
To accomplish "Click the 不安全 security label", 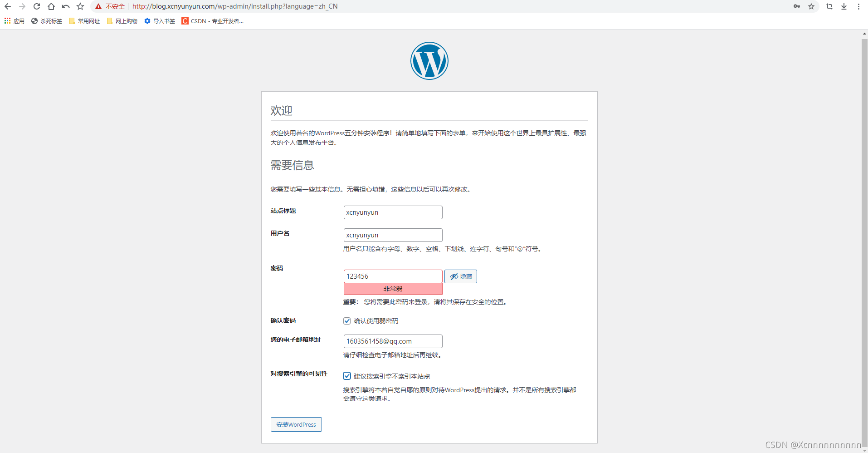I will tap(115, 6).
